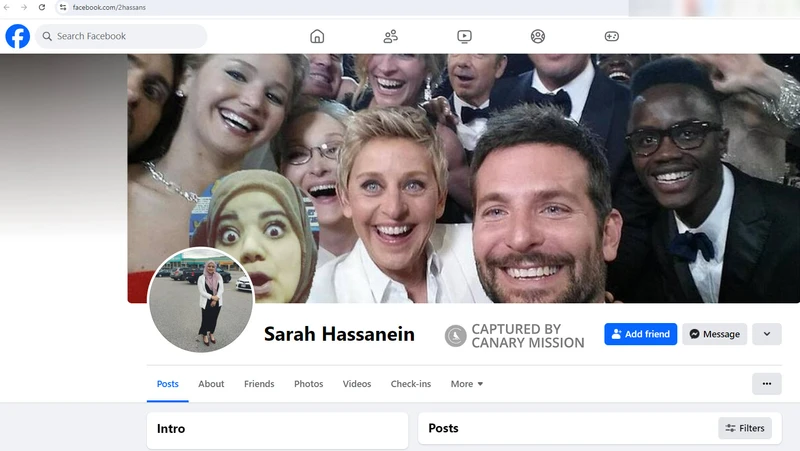Switch to the Posts tab
The height and width of the screenshot is (451, 800).
tap(167, 384)
